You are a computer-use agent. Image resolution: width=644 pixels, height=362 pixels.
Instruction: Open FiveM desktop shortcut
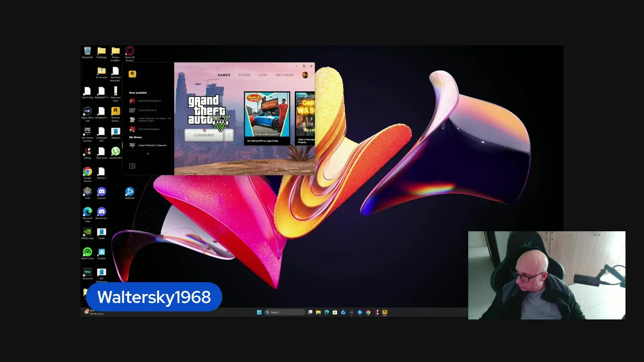pyautogui.click(x=102, y=234)
